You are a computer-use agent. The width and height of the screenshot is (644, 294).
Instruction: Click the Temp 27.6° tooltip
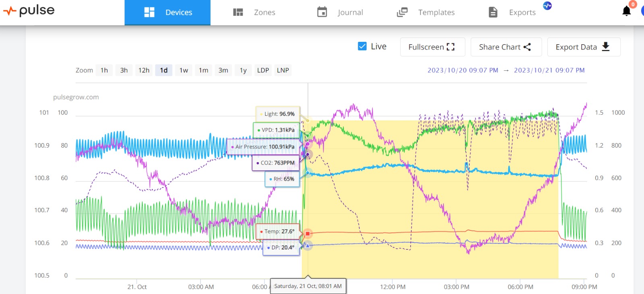(x=278, y=232)
